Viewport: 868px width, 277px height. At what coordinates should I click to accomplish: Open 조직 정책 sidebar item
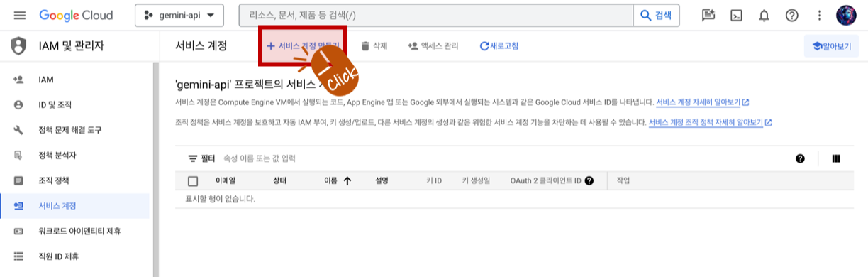74,180
